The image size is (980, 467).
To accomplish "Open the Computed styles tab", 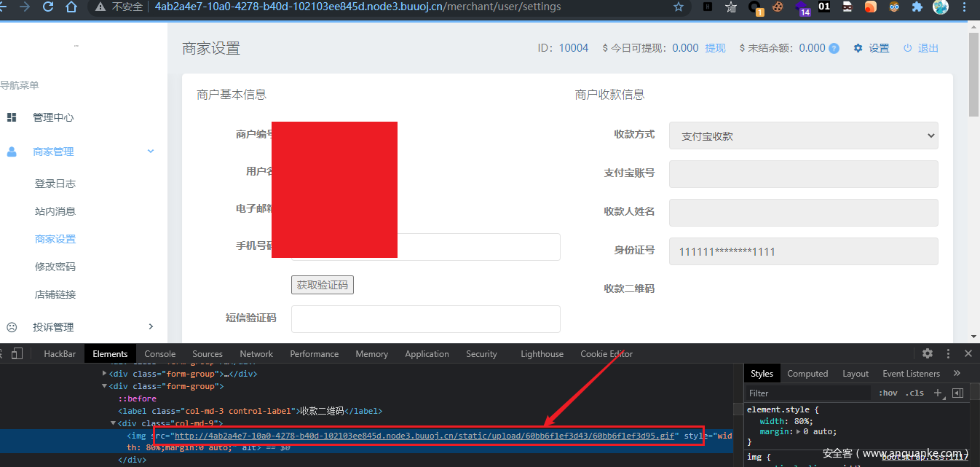I will point(807,374).
